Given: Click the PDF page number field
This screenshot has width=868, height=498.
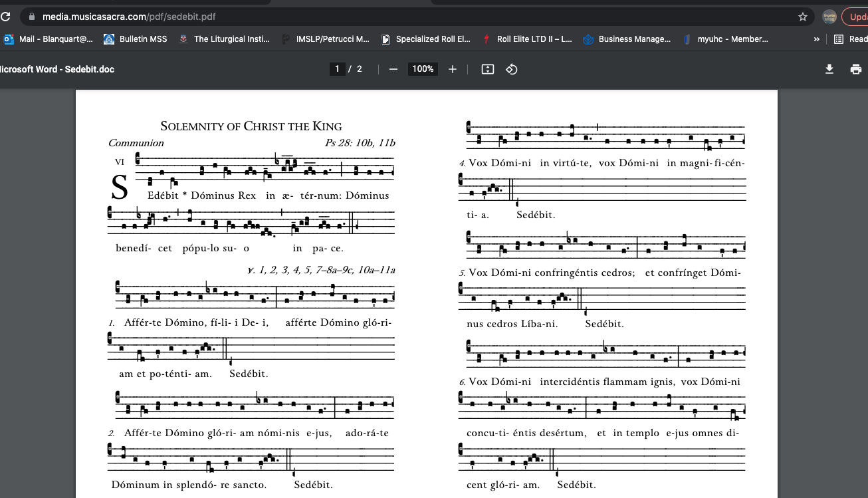Looking at the screenshot, I should point(338,69).
